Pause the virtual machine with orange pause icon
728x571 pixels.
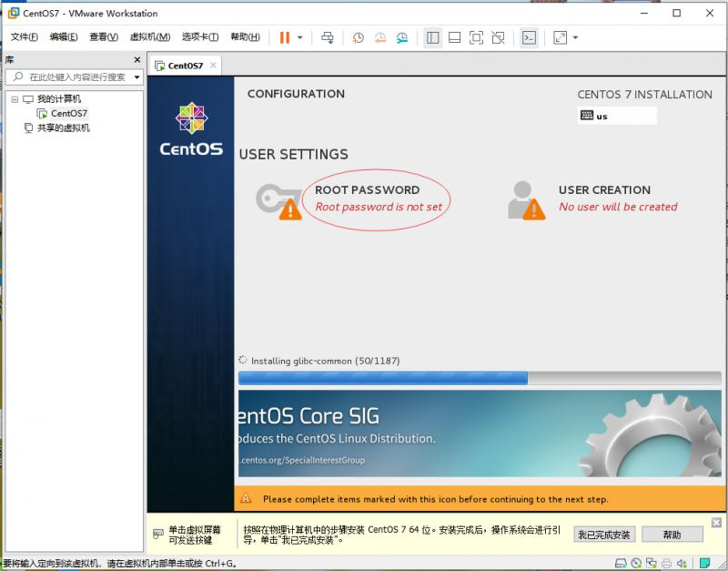point(285,37)
